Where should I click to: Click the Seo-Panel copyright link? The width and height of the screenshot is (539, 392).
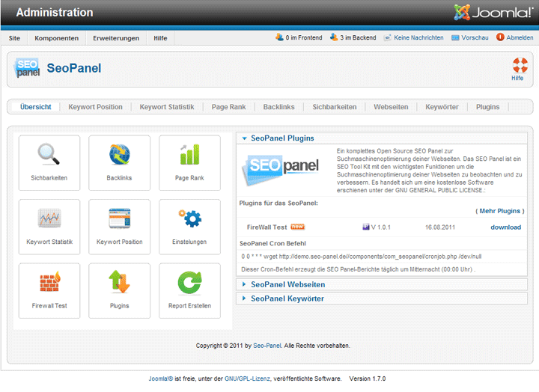267,346
